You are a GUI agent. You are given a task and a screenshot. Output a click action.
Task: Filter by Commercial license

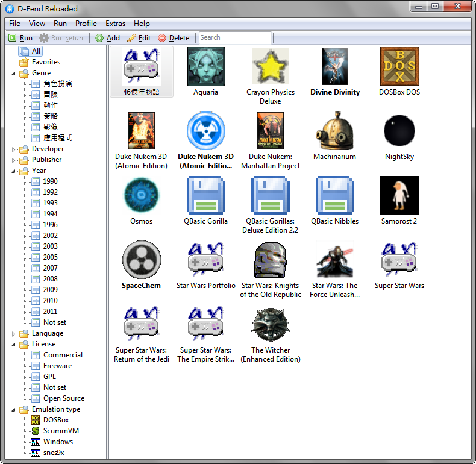pyautogui.click(x=63, y=355)
